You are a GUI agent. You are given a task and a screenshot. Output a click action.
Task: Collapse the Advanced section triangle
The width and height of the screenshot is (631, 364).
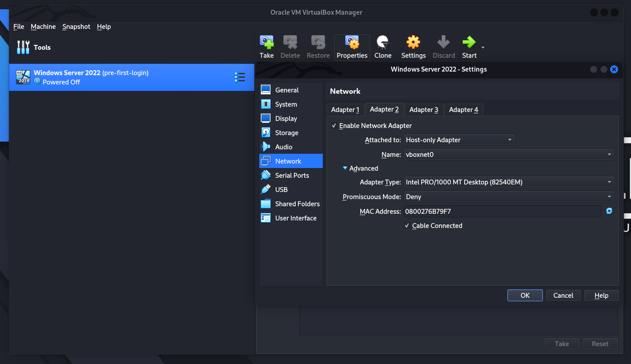[345, 168]
